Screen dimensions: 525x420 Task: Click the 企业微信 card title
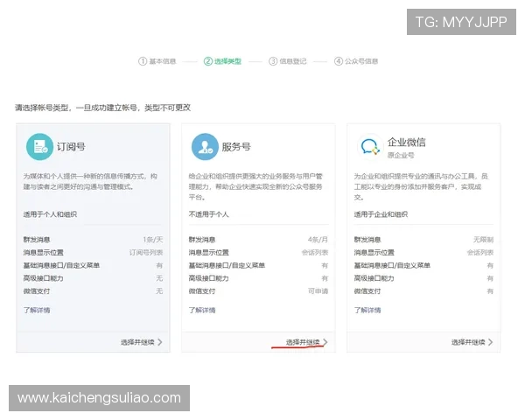point(407,142)
